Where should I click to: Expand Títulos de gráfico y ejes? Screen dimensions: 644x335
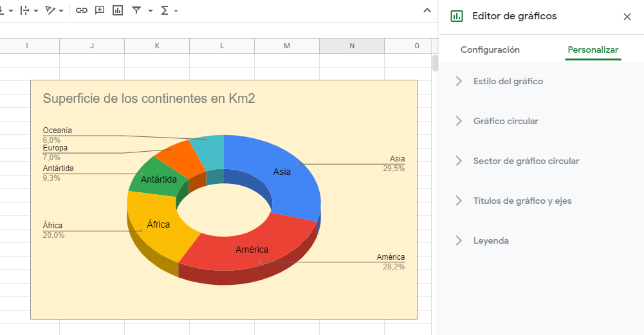click(522, 201)
